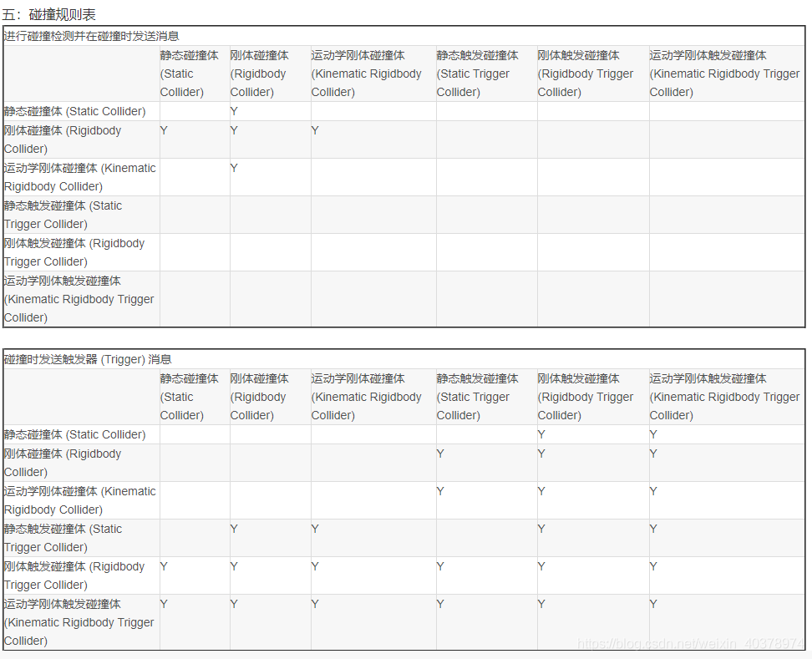Viewport: 812px width, 659px height.
Task: Select the caption "碰撞时发送触发器 (Trigger) 消息"
Action: pyautogui.click(x=88, y=359)
